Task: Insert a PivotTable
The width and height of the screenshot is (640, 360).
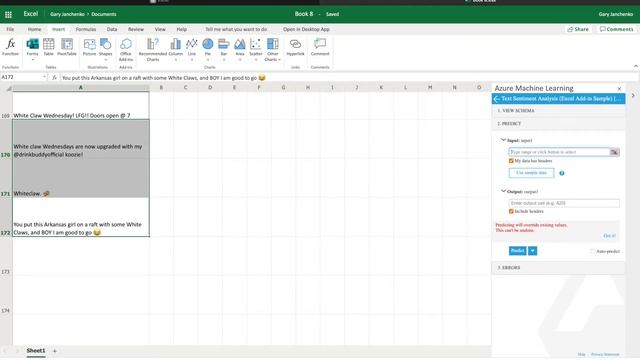Action: click(67, 47)
